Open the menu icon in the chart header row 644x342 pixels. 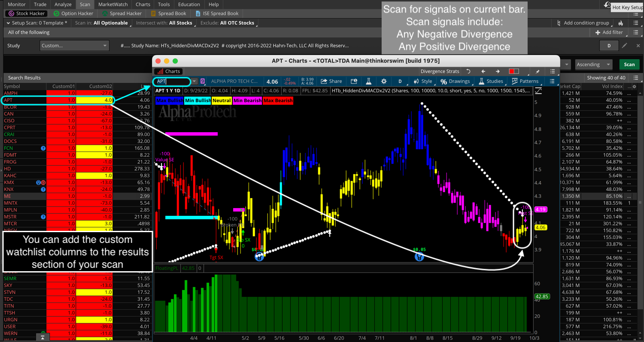[552, 71]
